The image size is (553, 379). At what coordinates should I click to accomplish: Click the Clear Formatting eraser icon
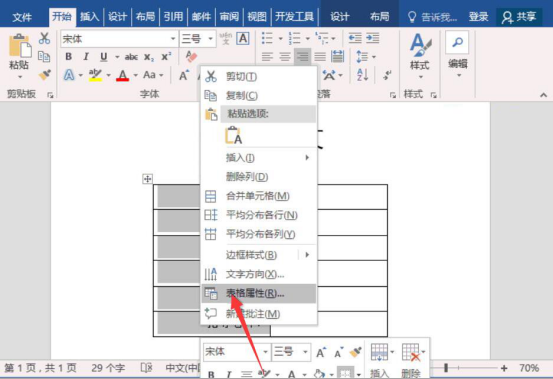click(x=191, y=56)
